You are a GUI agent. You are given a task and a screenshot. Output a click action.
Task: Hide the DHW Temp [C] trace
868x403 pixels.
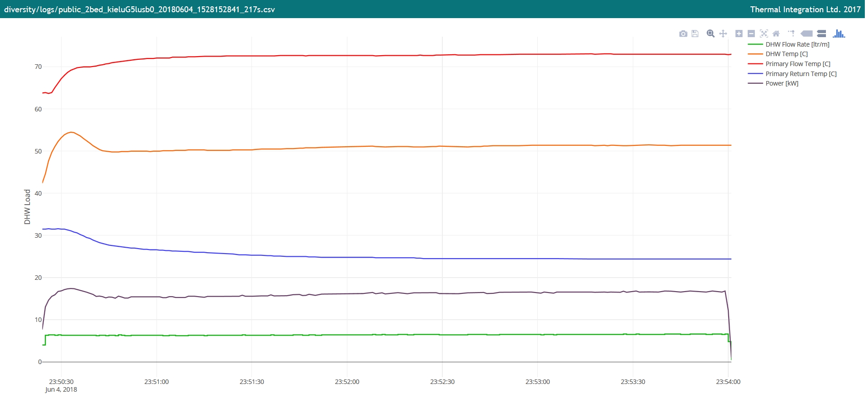pyautogui.click(x=778, y=54)
